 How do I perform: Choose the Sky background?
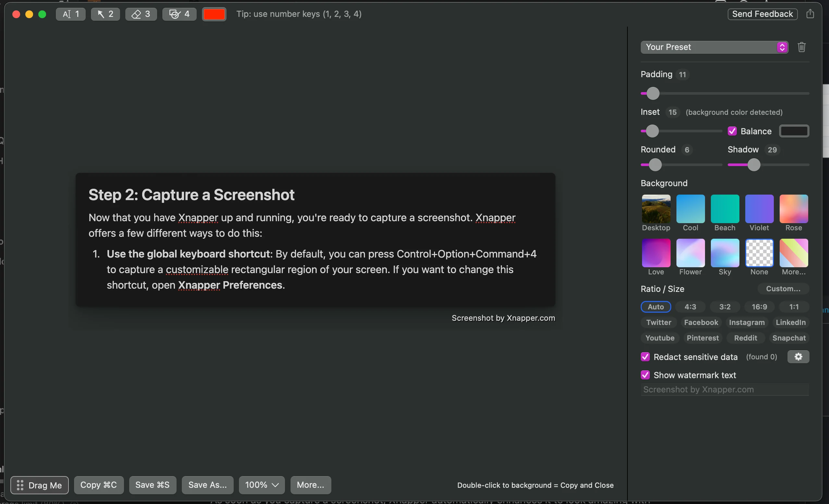click(725, 253)
